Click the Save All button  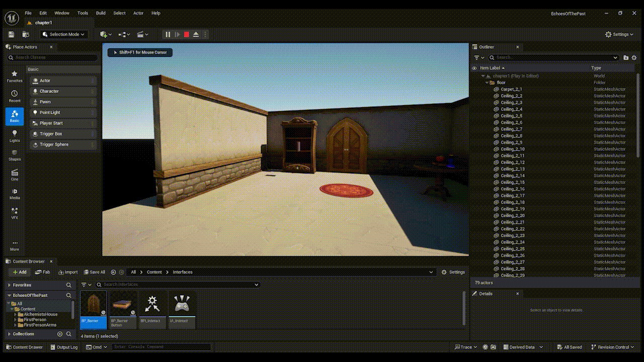[95, 272]
